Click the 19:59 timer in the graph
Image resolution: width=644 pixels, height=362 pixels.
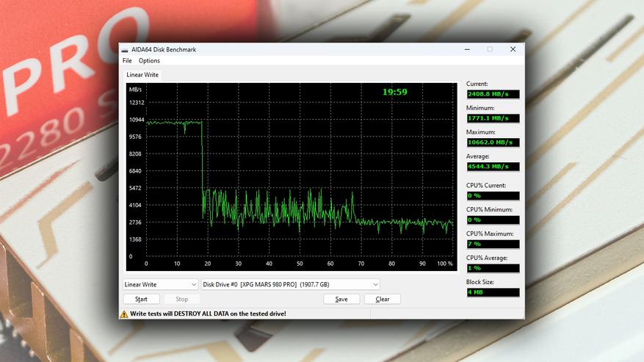pyautogui.click(x=394, y=92)
